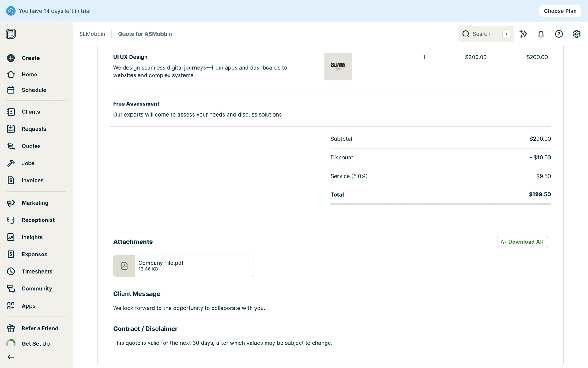Click the Download All attachments button
The width and height of the screenshot is (588, 368).
pyautogui.click(x=522, y=242)
